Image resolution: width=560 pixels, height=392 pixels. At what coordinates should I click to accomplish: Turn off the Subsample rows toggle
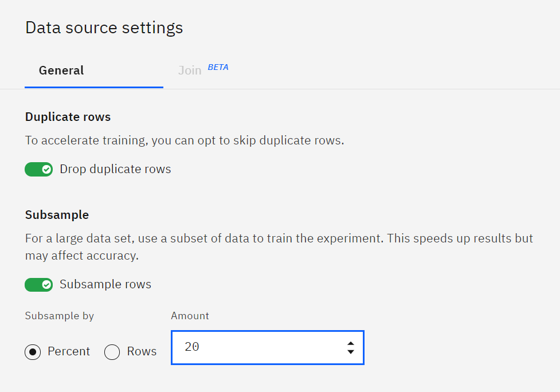38,285
